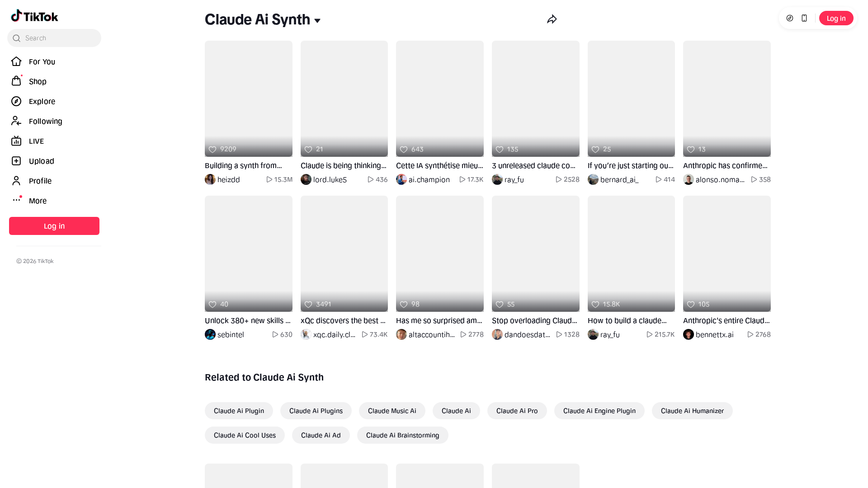Go to LIVE via its sidebar icon
This screenshot has height=488, width=868.
click(x=16, y=141)
